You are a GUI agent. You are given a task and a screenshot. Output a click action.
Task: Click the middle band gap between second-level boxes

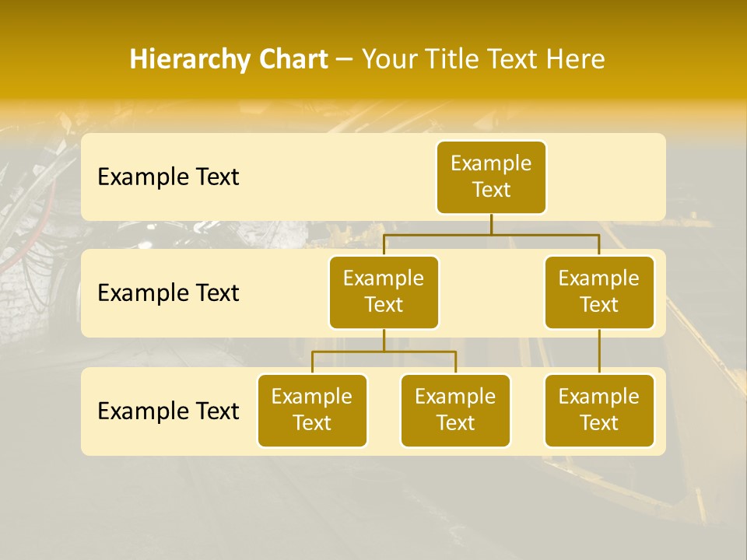(492, 294)
